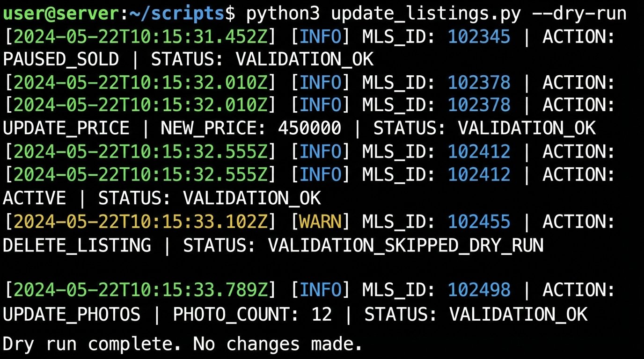This screenshot has width=644, height=359.
Task: Click the timestamp ending in 31.452Z
Action: point(141,36)
